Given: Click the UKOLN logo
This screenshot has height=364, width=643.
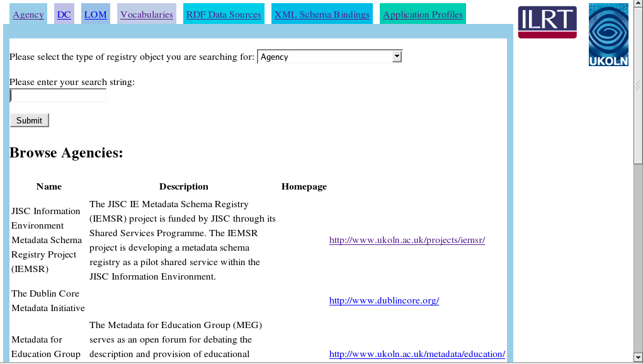Looking at the screenshot, I should click(x=608, y=35).
